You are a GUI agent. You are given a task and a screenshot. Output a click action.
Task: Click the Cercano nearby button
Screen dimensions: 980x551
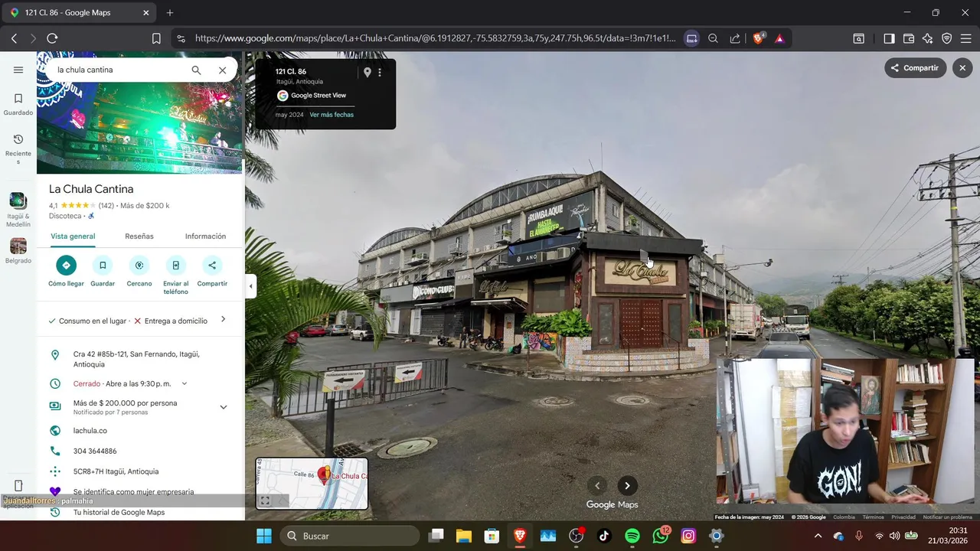[139, 272]
